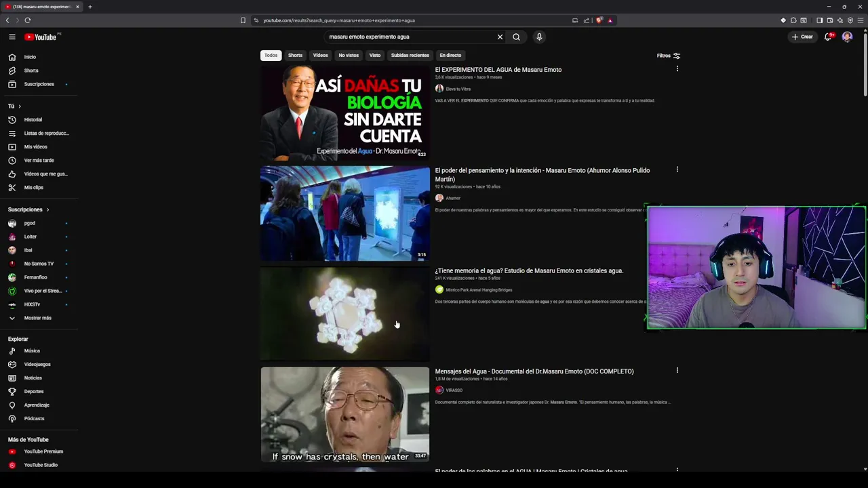Image resolution: width=868 pixels, height=488 pixels.
Task: Open Eleva tu Vibra channel
Action: tap(458, 89)
